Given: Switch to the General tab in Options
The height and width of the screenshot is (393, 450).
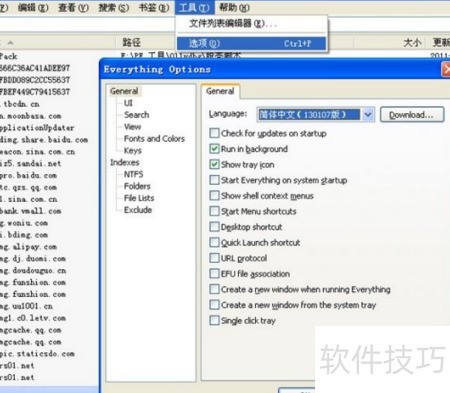Looking at the screenshot, I should 220,91.
